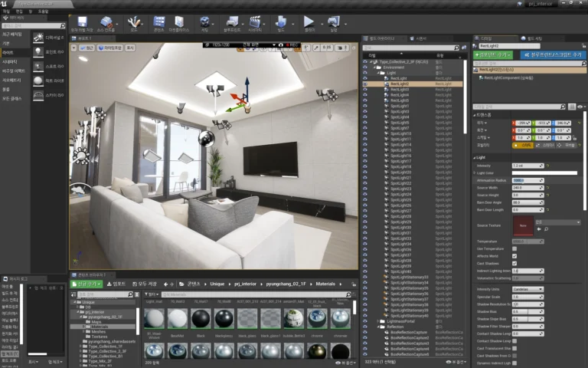This screenshot has height=368, width=588.
Task: Select the chrome material thumbnail
Action: point(317,318)
